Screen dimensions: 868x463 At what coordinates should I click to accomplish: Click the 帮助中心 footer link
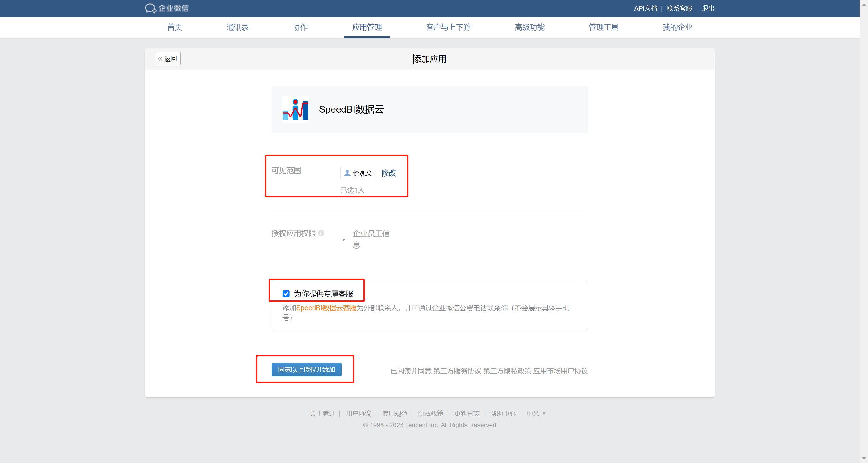[503, 413]
